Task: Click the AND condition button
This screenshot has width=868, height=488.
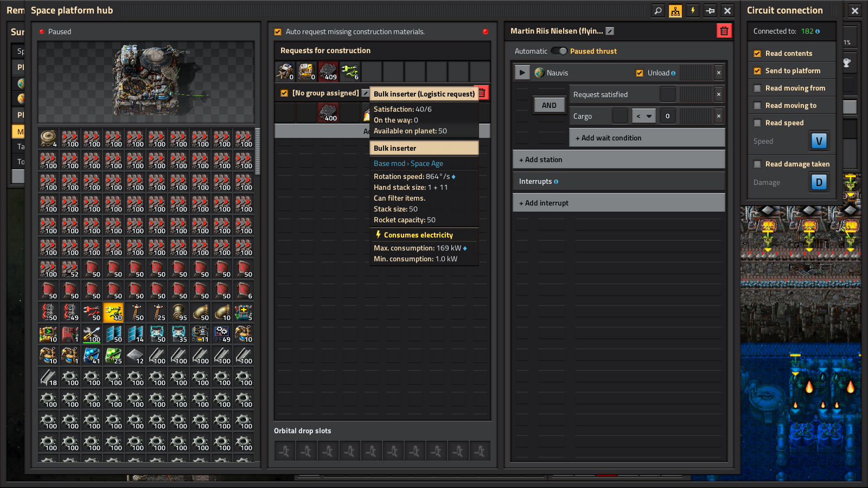Action: (549, 105)
